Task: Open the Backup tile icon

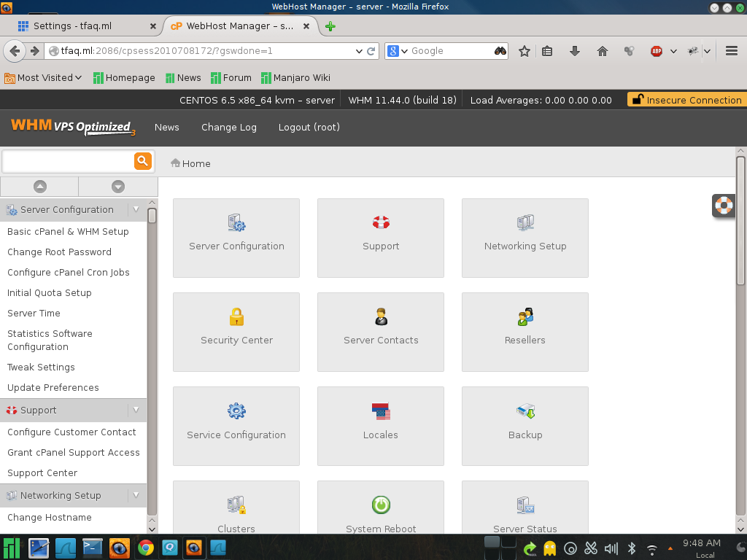Action: pyautogui.click(x=525, y=411)
